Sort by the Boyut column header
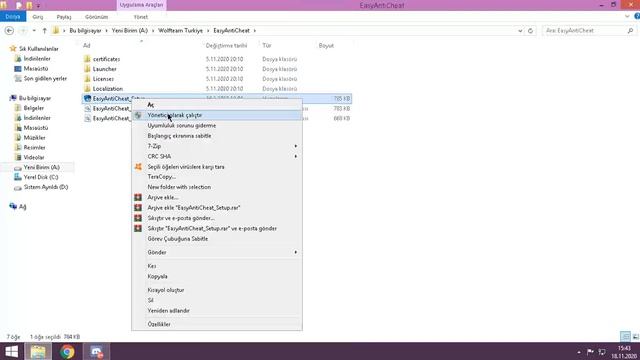 point(326,46)
